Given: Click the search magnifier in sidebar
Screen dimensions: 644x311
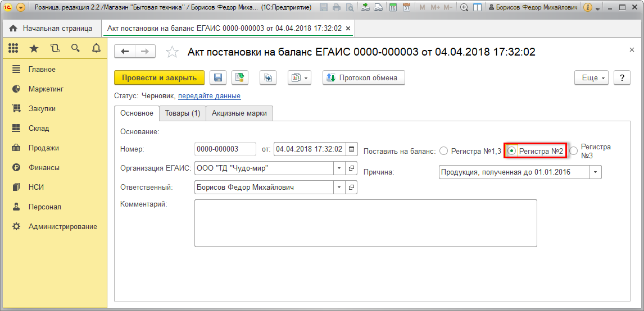Looking at the screenshot, I should point(75,48).
